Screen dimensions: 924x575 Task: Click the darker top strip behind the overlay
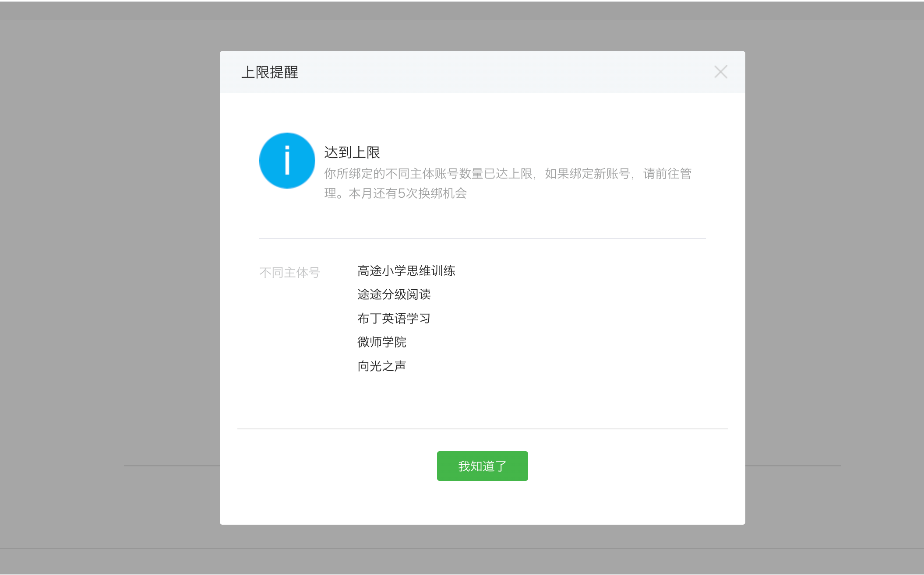point(462,11)
